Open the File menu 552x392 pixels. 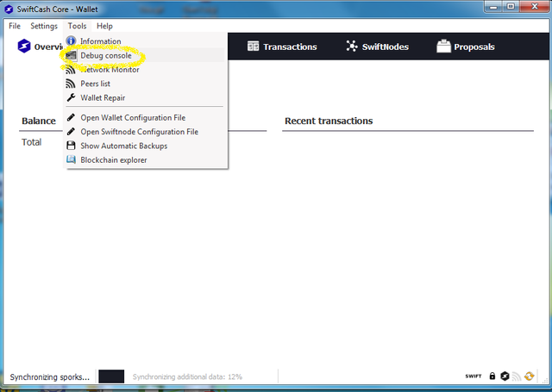15,26
